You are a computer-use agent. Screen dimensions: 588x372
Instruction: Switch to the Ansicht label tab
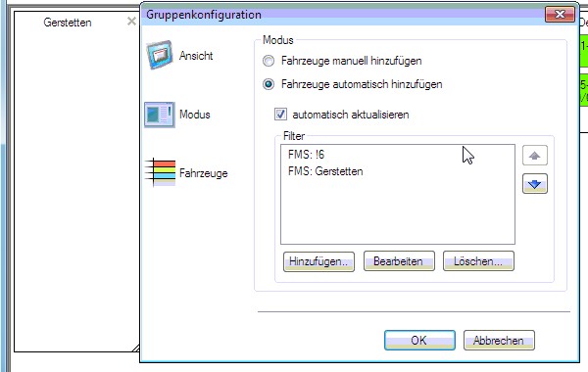point(196,56)
